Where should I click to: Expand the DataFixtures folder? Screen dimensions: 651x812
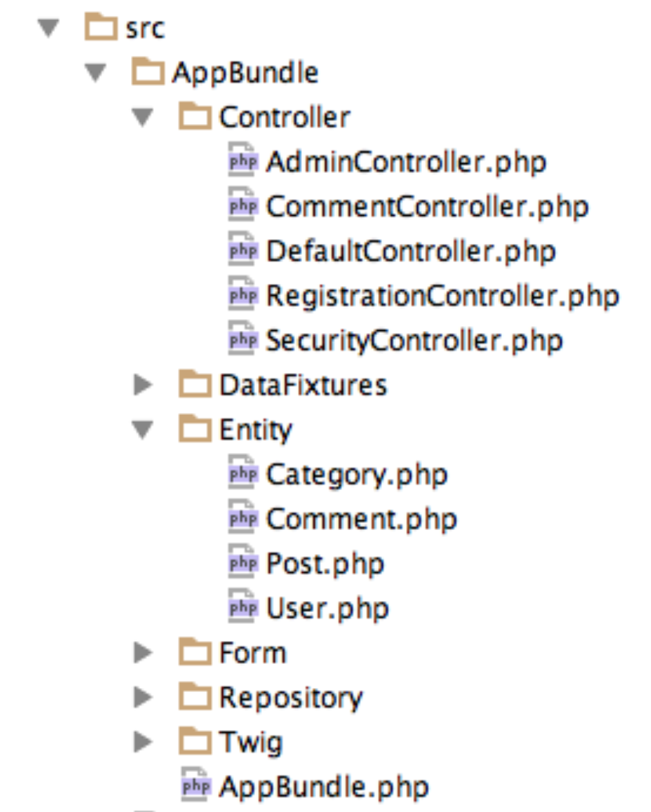(x=143, y=385)
